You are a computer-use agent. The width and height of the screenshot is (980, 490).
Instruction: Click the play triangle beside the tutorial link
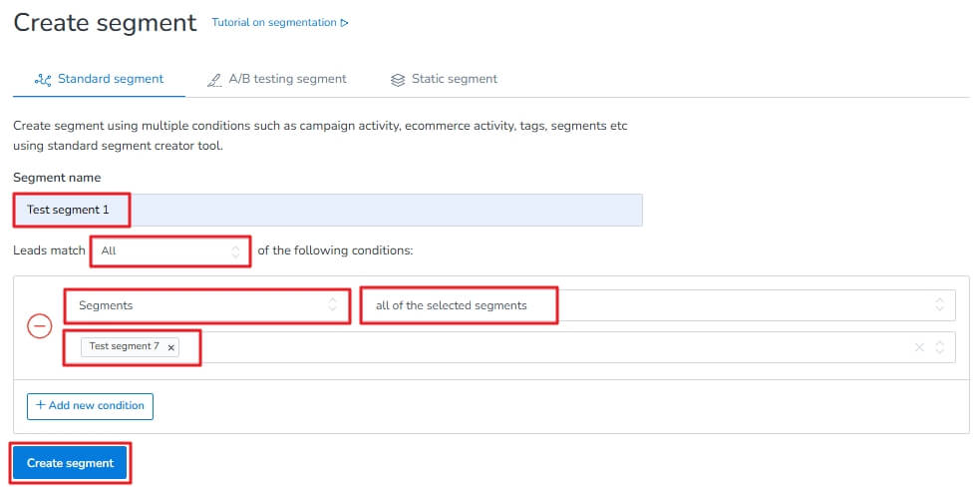tap(345, 23)
